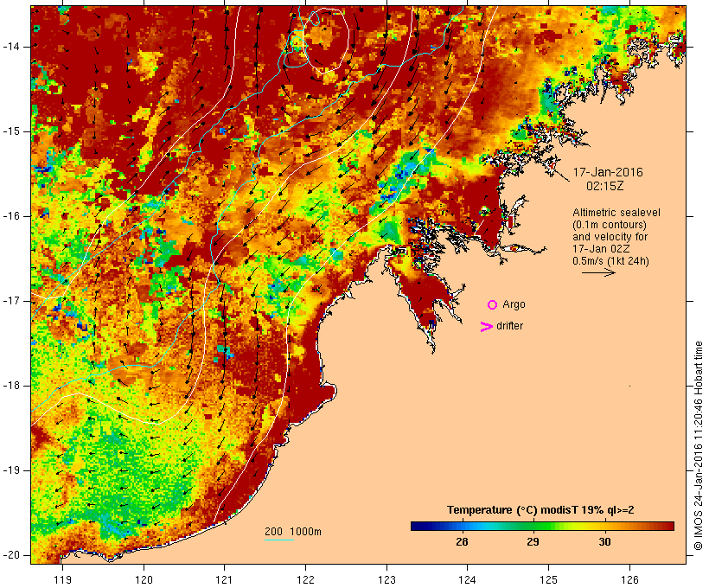Click the 'Altimetric sealevel' caption line

coord(616,213)
